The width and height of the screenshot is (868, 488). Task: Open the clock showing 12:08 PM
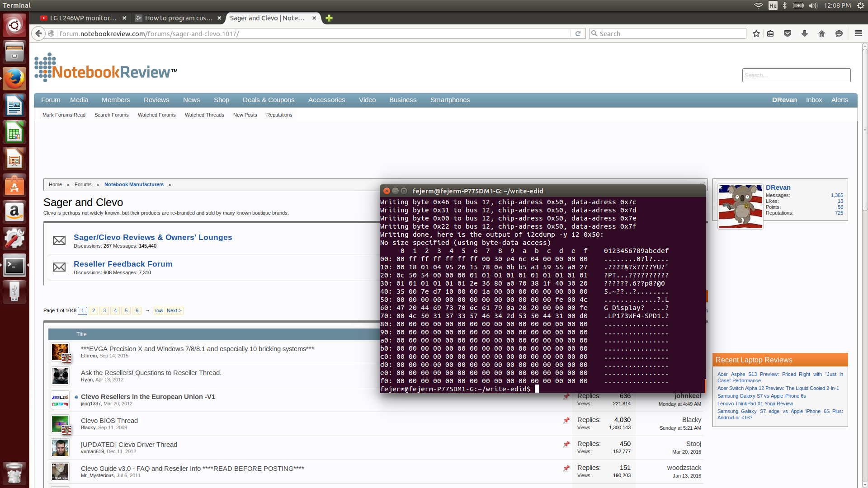click(x=837, y=5)
